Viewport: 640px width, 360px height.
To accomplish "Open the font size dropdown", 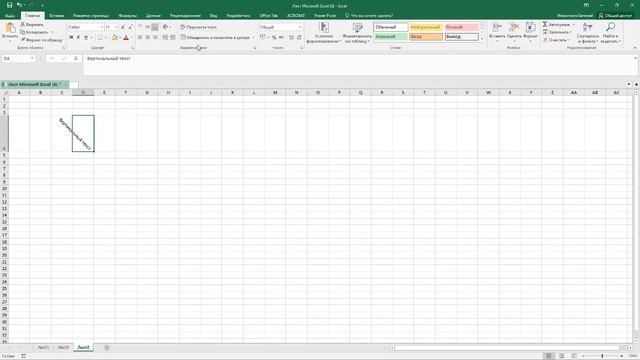I will tap(116, 27).
